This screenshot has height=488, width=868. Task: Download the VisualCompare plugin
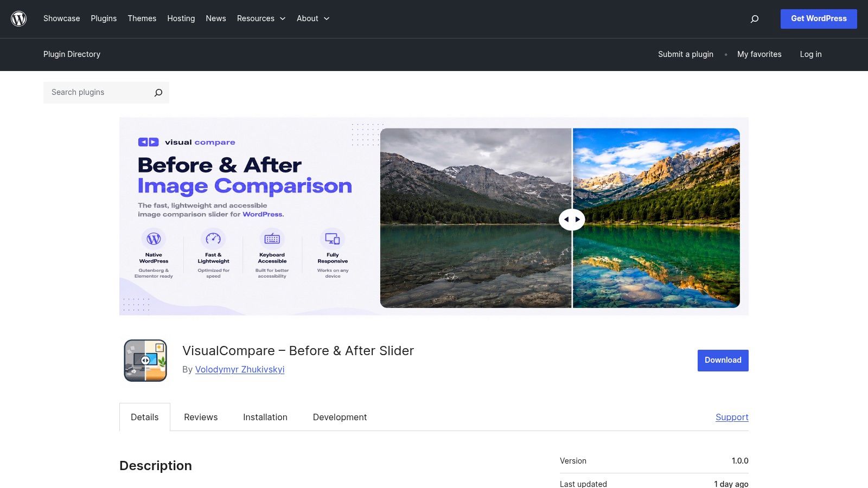723,361
